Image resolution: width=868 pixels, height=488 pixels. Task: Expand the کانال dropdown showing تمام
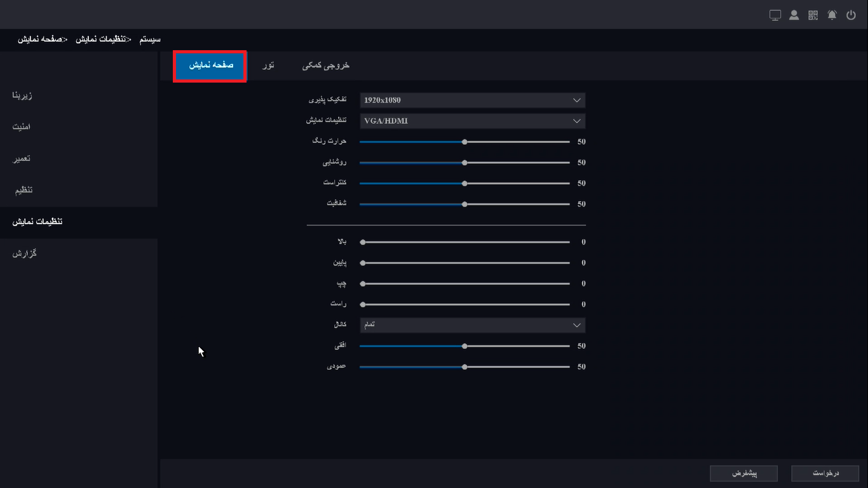pyautogui.click(x=472, y=325)
